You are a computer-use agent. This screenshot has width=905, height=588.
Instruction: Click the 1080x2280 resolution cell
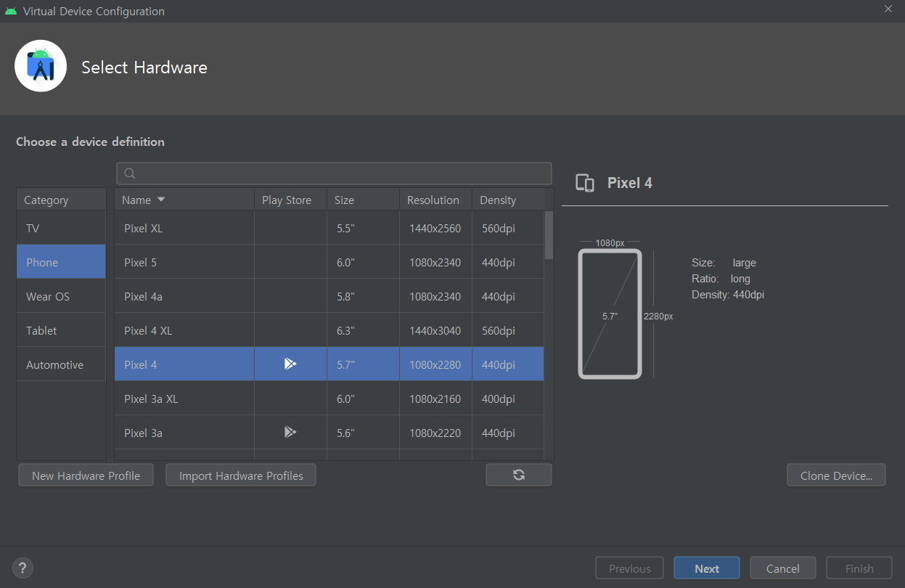[x=435, y=364]
